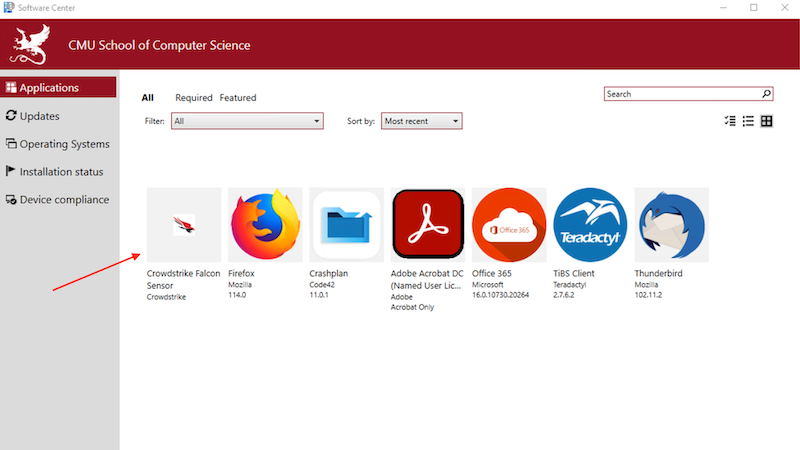Open the Filter dropdown set to All
Image resolution: width=800 pixels, height=450 pixels.
[247, 121]
